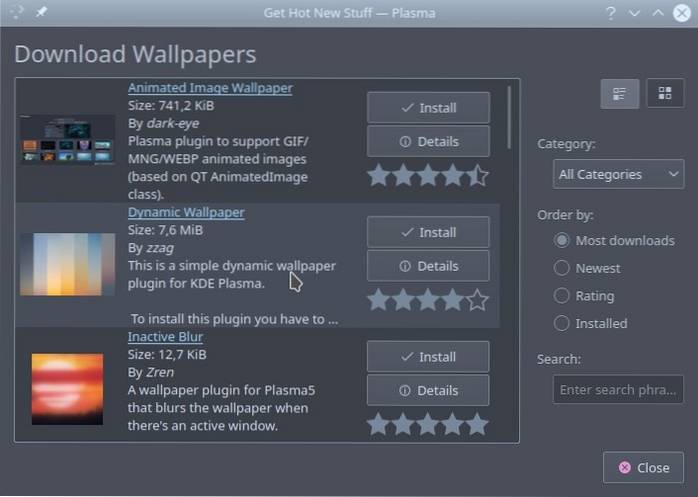Click the star rating for Inactive Blur
The image size is (698, 497).
[427, 424]
